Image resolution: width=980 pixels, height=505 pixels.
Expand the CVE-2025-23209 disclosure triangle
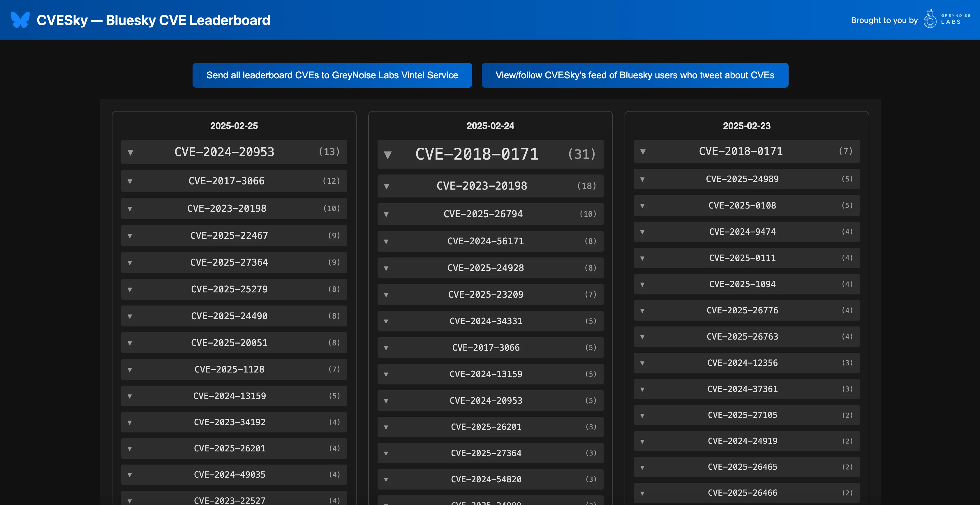click(x=386, y=295)
